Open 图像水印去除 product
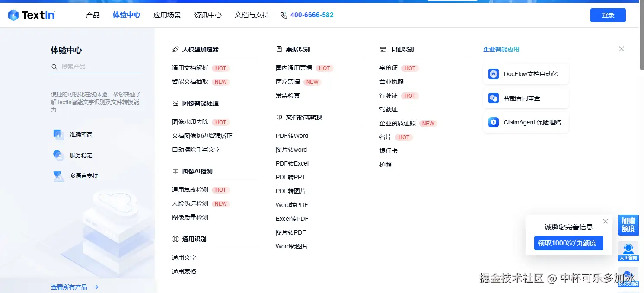 [190, 122]
